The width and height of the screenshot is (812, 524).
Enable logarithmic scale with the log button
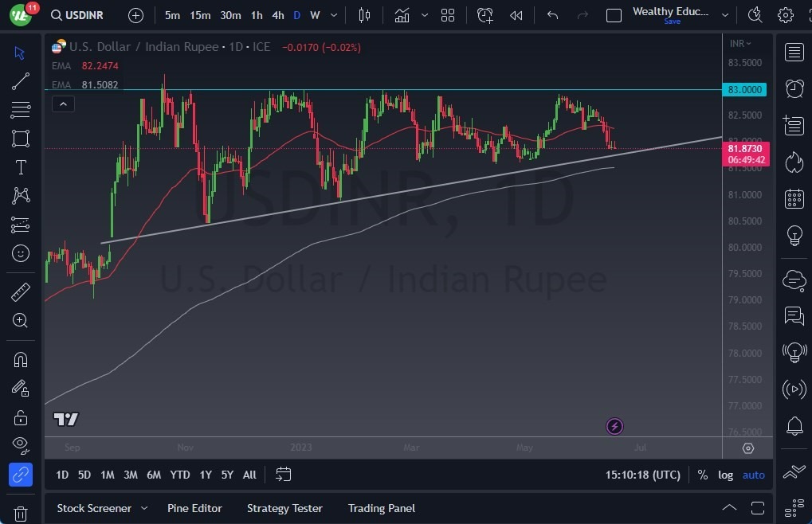pyautogui.click(x=724, y=475)
